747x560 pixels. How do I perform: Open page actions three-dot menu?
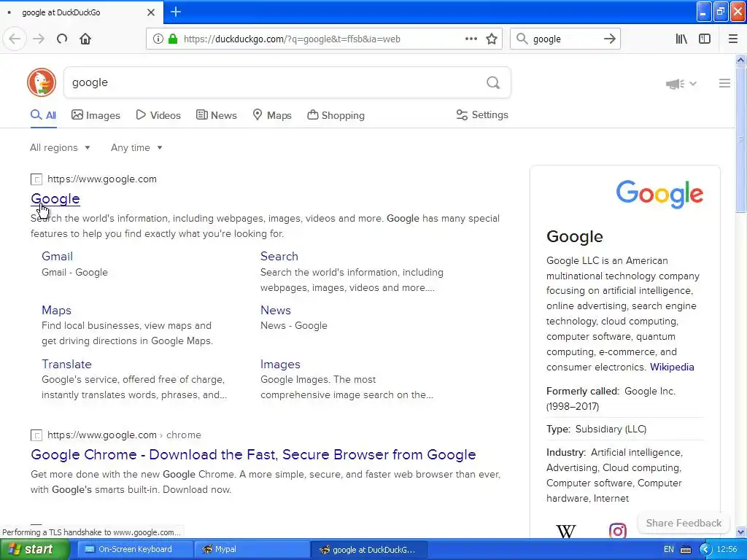(x=471, y=39)
